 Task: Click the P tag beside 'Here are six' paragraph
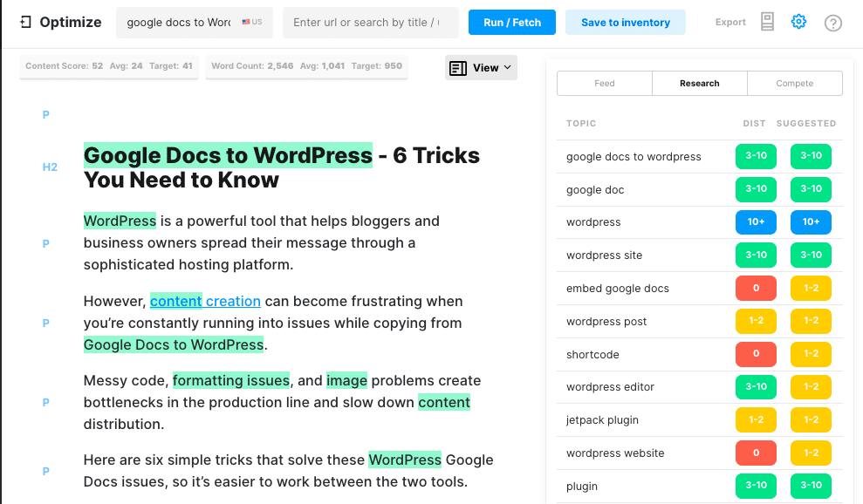coord(45,471)
